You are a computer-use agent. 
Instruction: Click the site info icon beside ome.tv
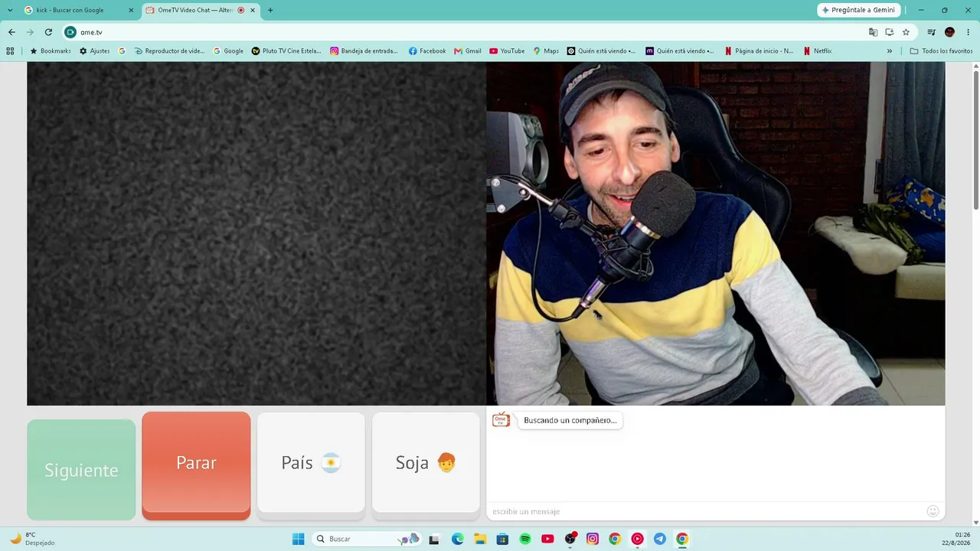(x=70, y=32)
